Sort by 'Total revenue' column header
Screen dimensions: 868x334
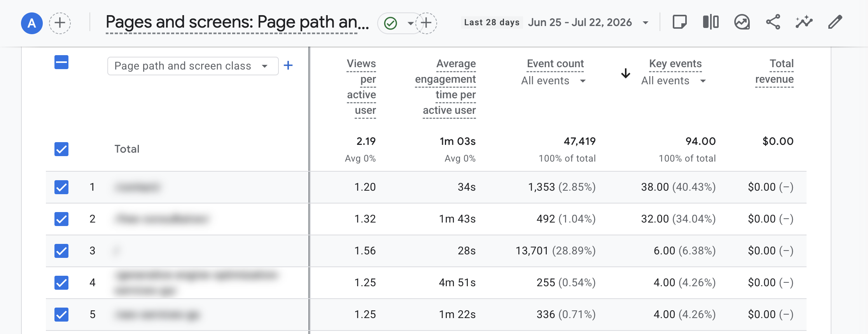774,71
